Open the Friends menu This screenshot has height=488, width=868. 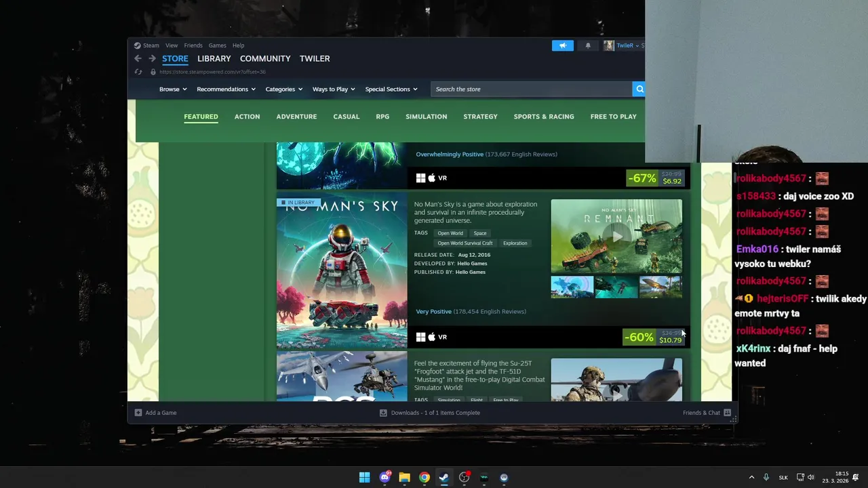tap(193, 45)
